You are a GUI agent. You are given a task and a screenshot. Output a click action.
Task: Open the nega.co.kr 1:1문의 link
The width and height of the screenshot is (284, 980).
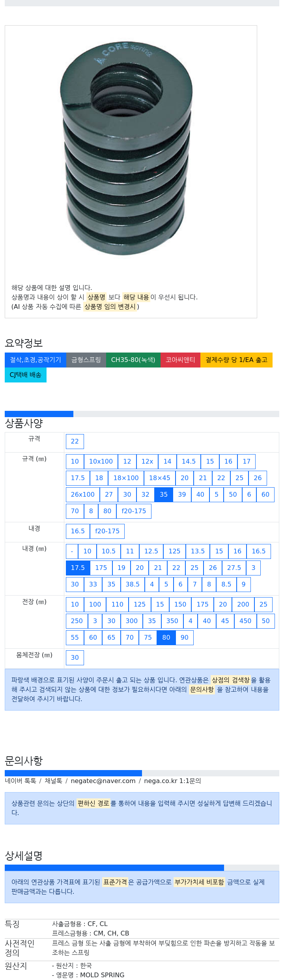(172, 781)
